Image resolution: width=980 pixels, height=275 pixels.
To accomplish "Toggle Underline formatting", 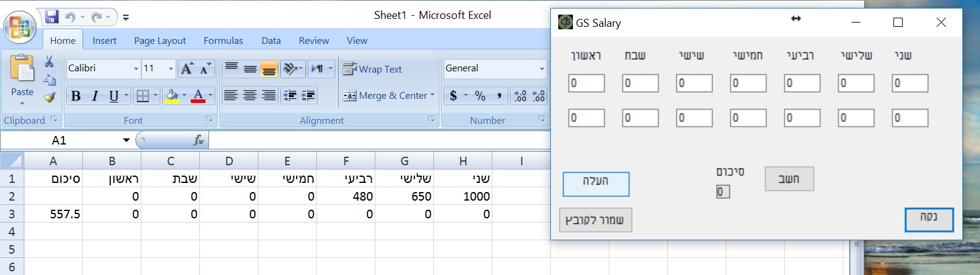I will point(113,96).
